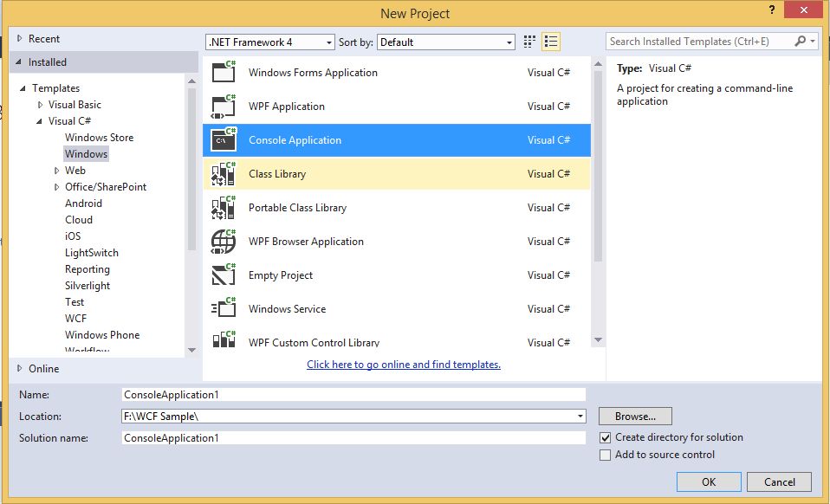Select the Windows tree category

(86, 154)
